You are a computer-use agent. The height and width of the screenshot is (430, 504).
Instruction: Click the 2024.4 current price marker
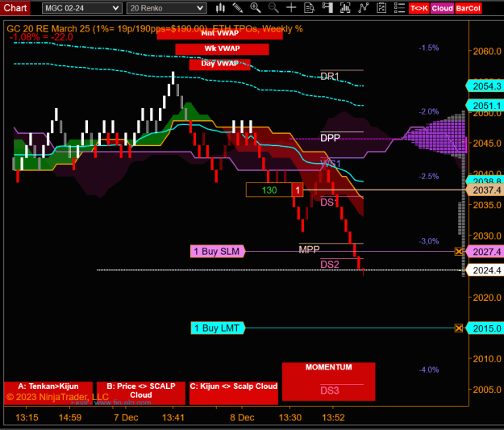point(485,270)
